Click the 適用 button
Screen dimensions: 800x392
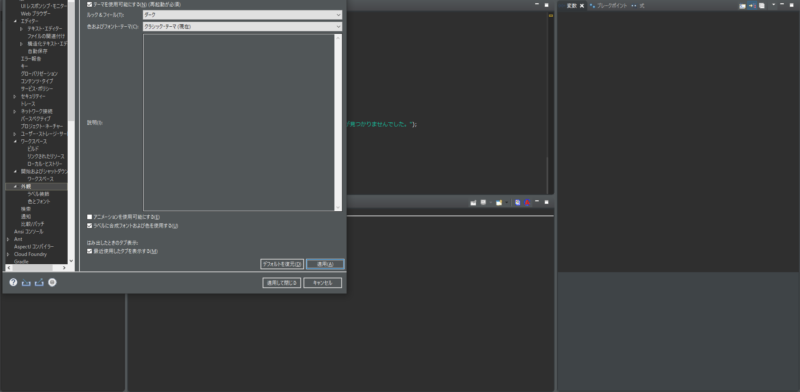pos(325,264)
